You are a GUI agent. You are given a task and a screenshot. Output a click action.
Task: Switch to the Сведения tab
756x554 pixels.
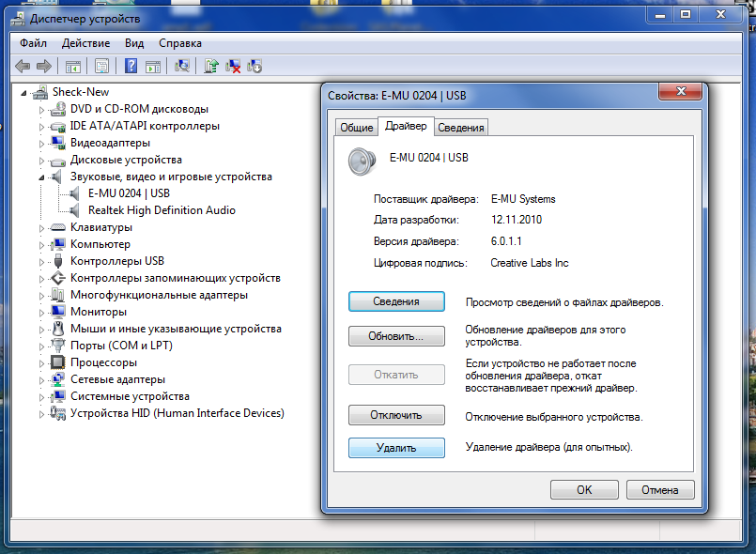tap(461, 128)
